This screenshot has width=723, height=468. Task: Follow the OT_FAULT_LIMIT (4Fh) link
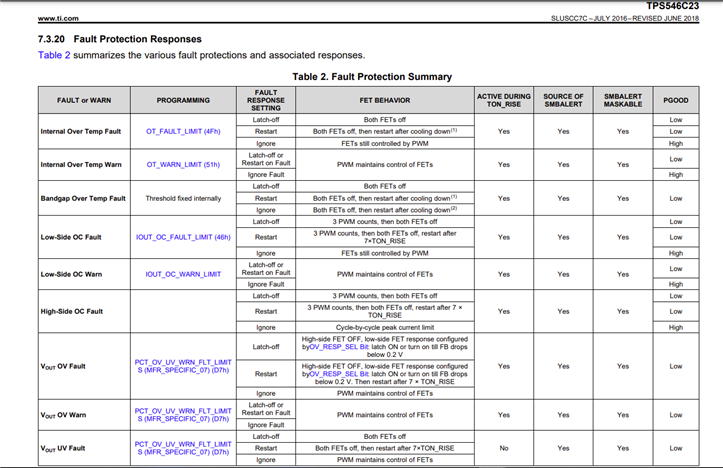(x=183, y=131)
